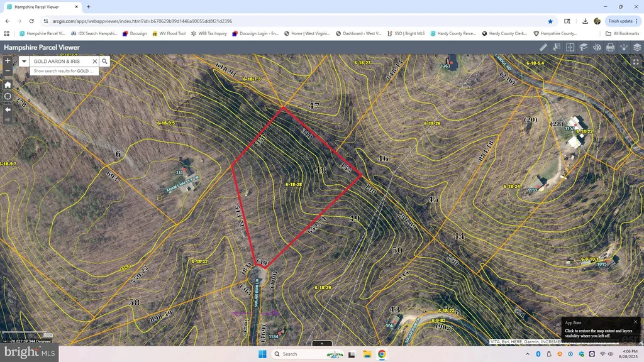Open the Print widget
The image size is (644, 362).
pos(610,48)
